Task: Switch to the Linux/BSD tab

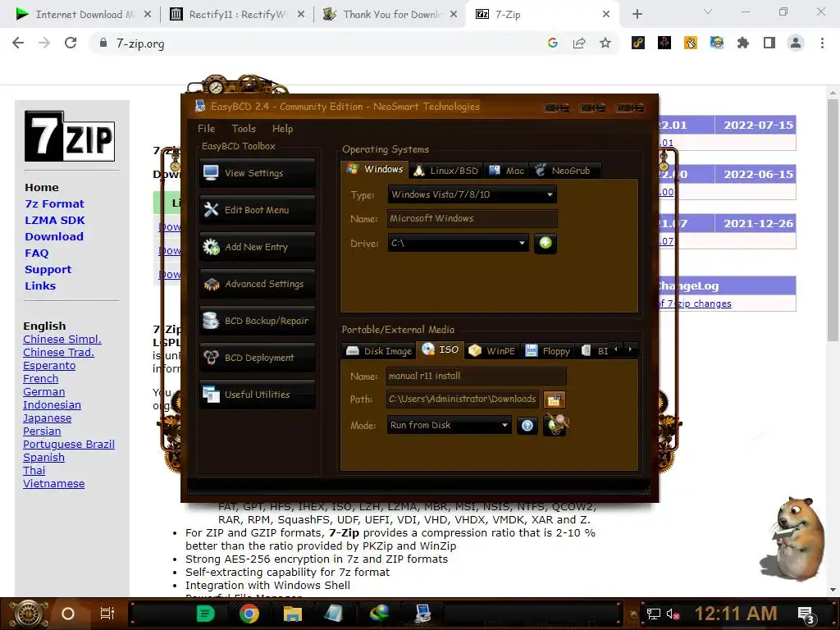Action: (x=446, y=171)
